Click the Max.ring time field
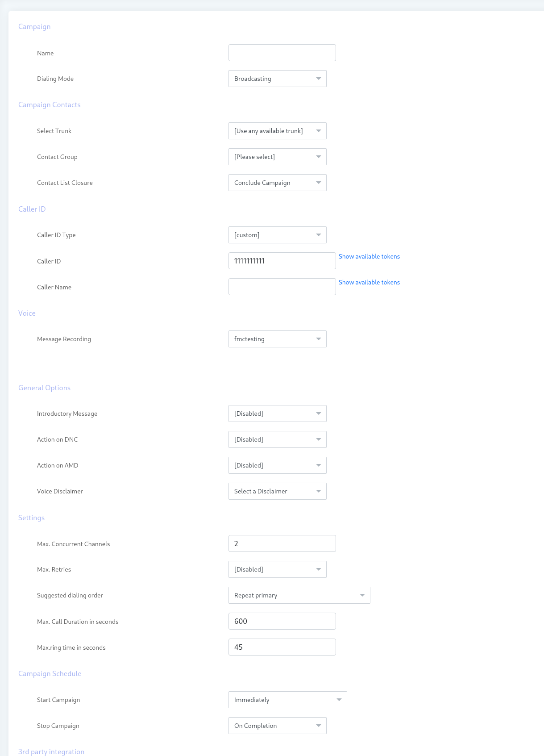 tap(282, 647)
